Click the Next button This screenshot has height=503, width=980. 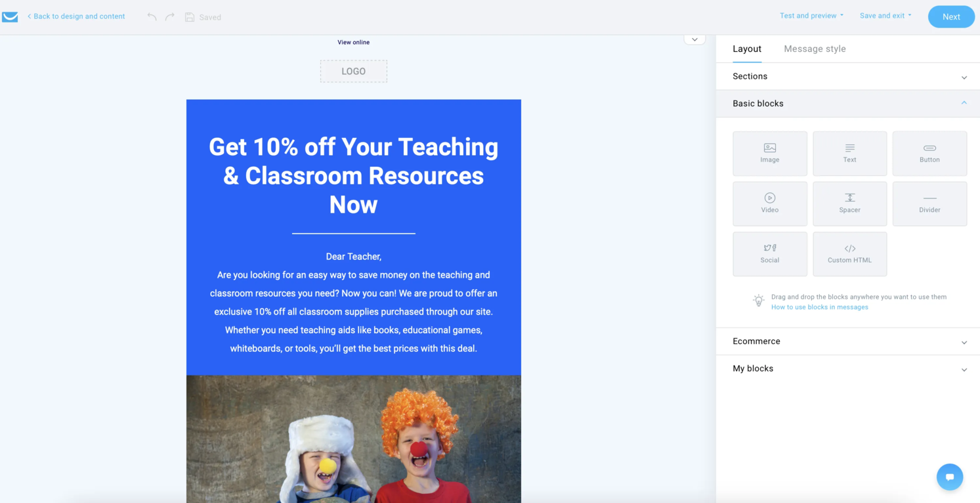(x=950, y=17)
